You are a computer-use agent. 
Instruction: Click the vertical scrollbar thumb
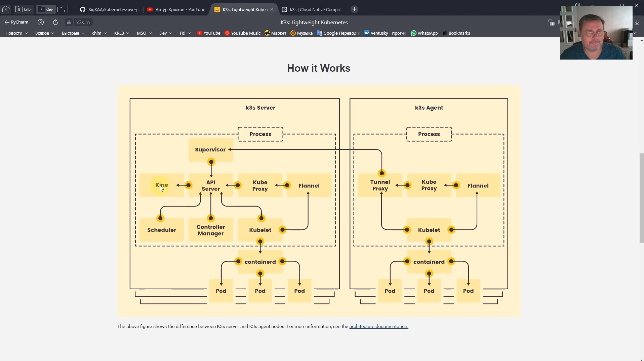tap(641, 198)
